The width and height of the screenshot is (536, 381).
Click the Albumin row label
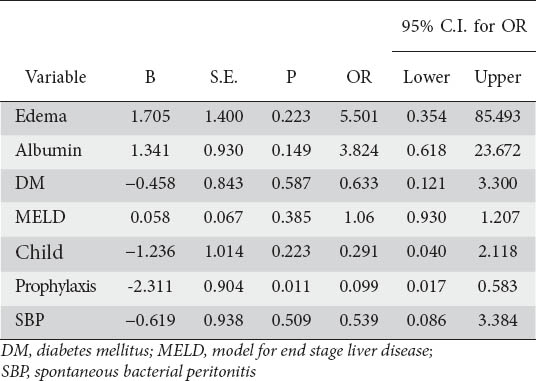point(48,150)
